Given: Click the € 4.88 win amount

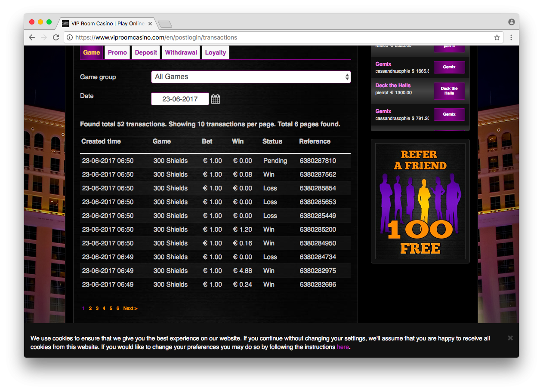Looking at the screenshot, I should 243,271.
